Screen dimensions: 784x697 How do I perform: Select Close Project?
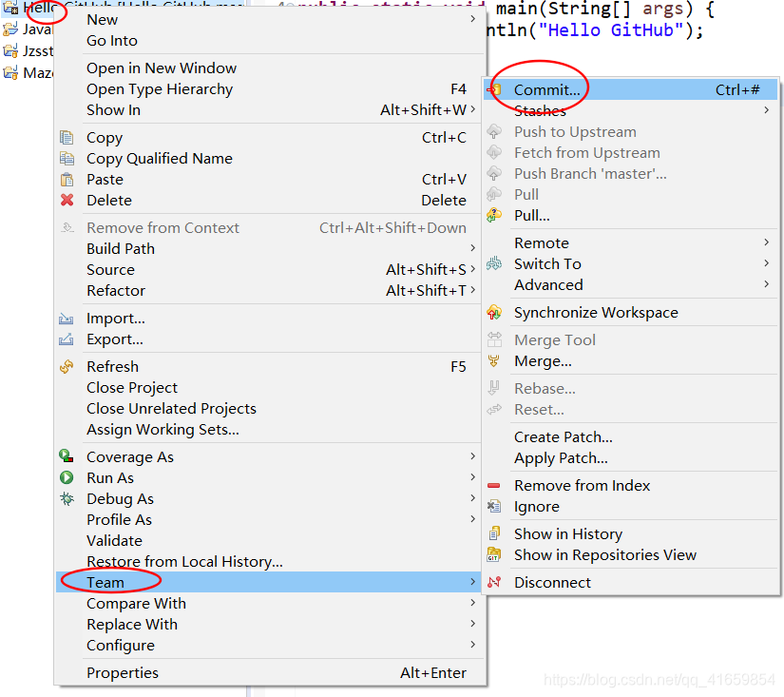click(x=268, y=388)
